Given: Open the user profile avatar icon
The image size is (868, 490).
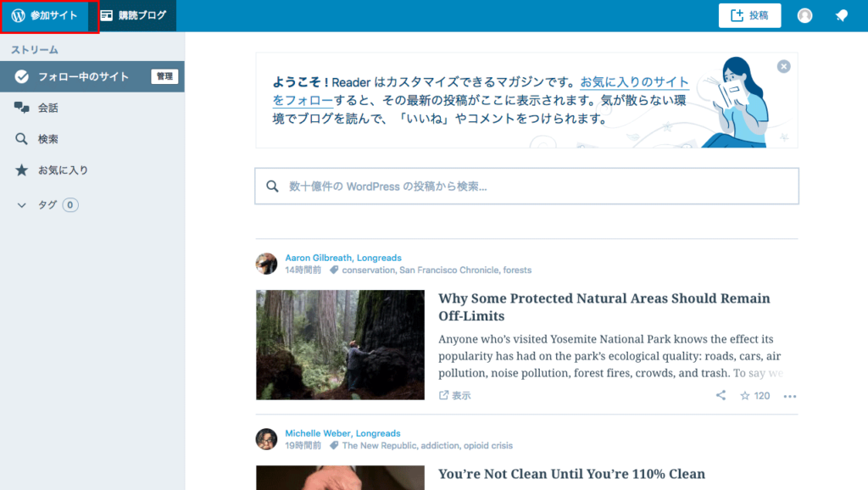Looking at the screenshot, I should [x=805, y=15].
